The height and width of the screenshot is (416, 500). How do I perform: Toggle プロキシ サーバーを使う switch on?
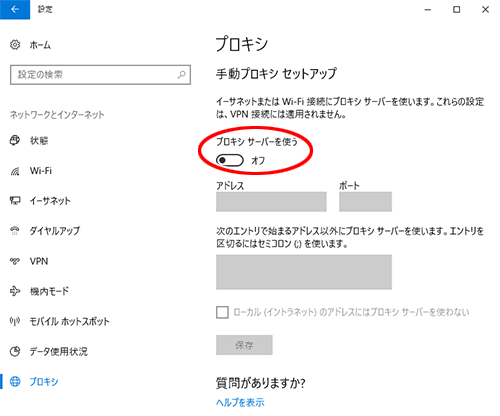[230, 160]
